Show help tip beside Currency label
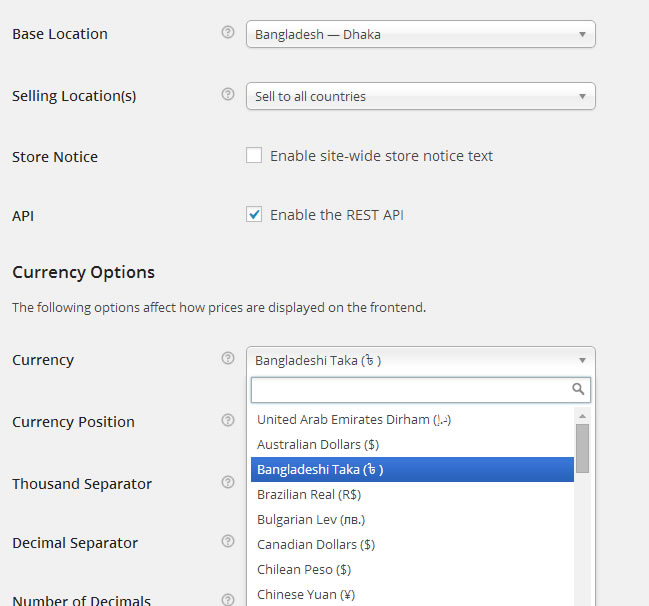Viewport: 649px width, 606px height. pyautogui.click(x=228, y=358)
